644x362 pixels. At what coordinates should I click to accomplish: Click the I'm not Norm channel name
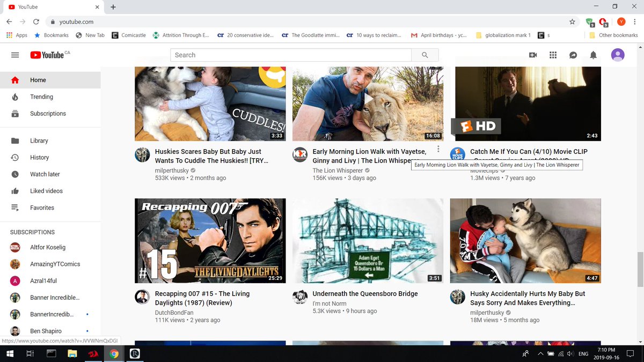(x=330, y=304)
